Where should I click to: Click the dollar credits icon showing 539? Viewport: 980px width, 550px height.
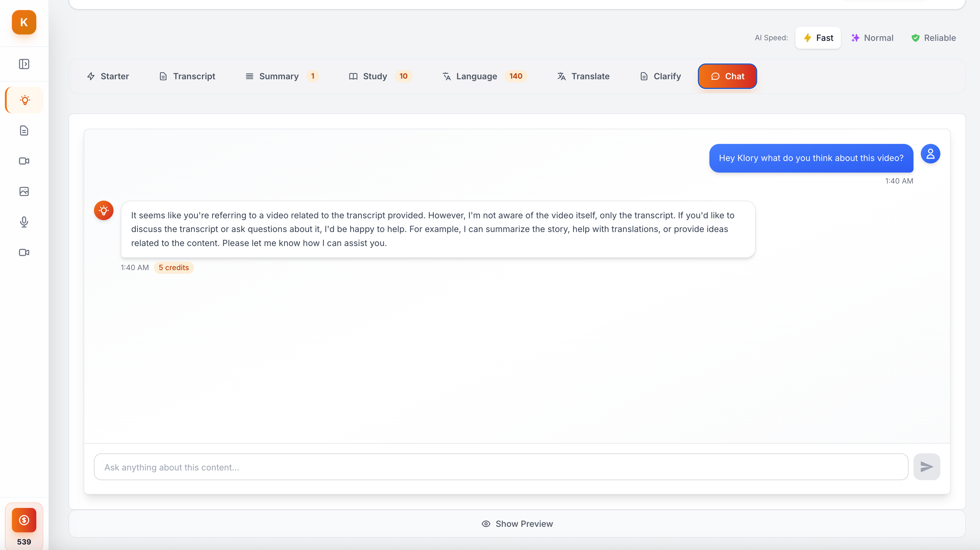23,520
